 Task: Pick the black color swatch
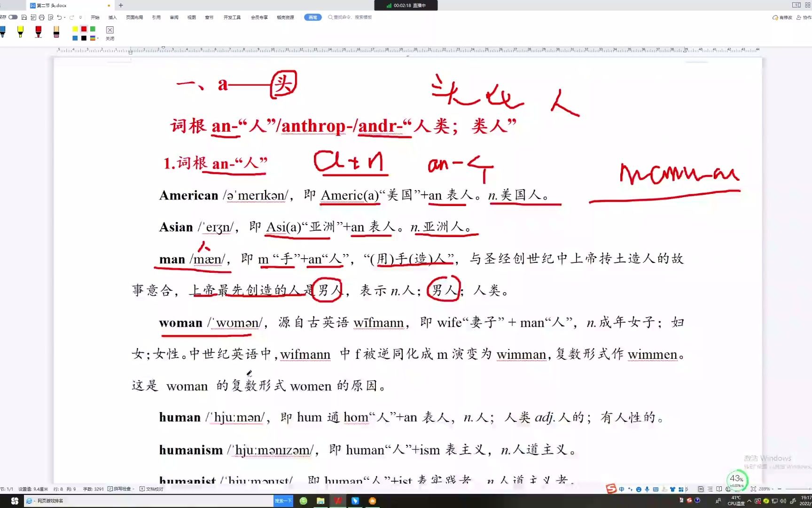click(84, 38)
